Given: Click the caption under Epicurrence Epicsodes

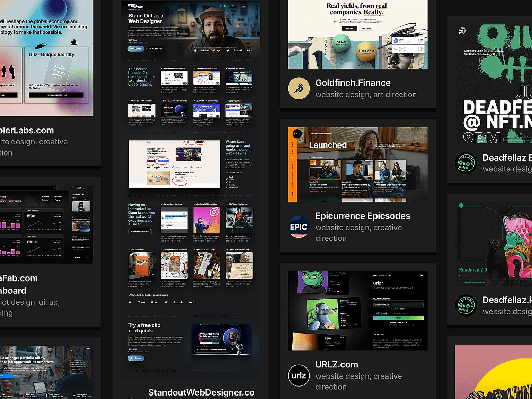Looking at the screenshot, I should click(359, 233).
